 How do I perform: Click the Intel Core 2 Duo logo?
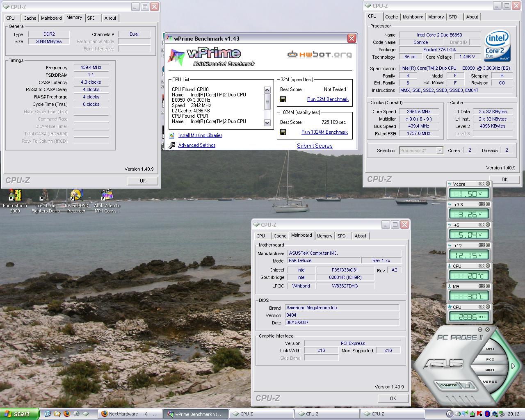[497, 46]
